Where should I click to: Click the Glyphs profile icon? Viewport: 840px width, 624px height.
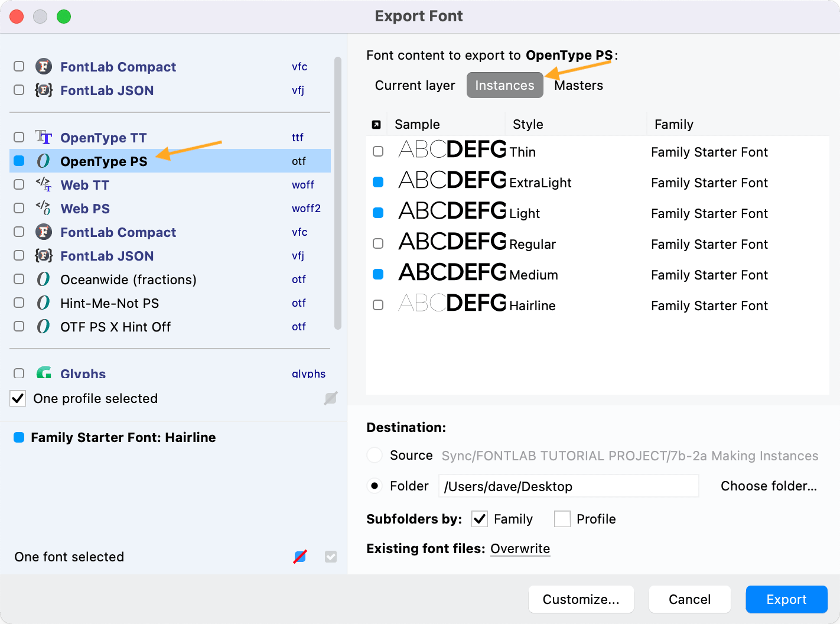(44, 372)
